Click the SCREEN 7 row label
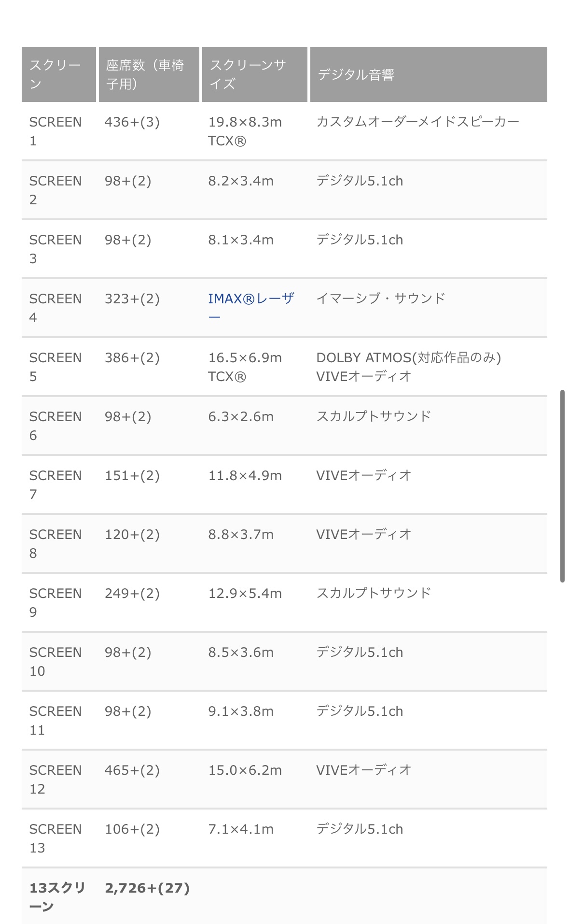This screenshot has width=569, height=924. click(55, 484)
